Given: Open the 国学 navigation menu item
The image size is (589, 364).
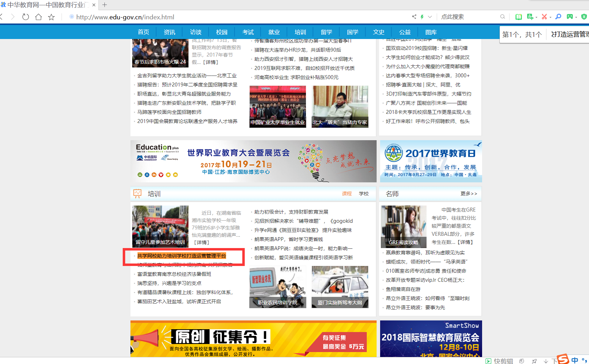Looking at the screenshot, I should tap(353, 32).
